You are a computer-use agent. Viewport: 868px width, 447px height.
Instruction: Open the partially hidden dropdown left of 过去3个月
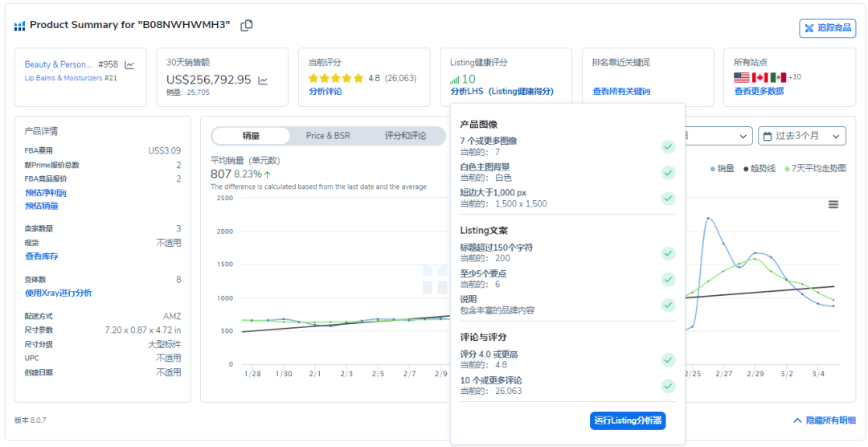coord(719,136)
